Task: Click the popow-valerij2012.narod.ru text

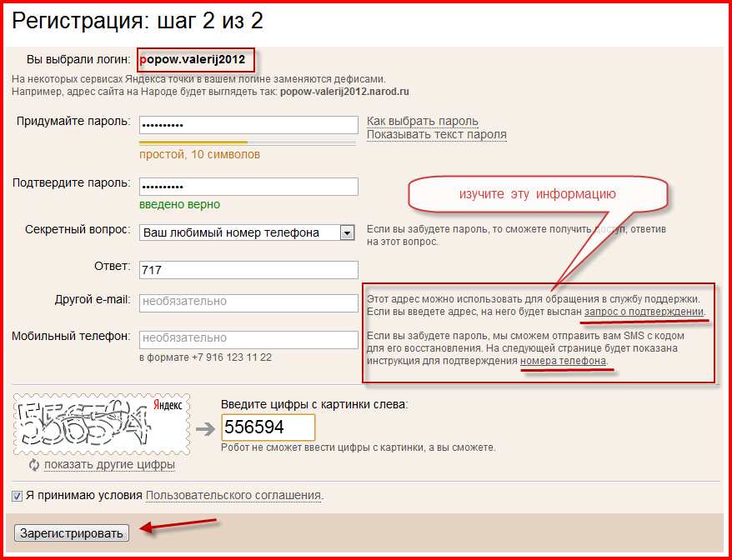Action: (x=344, y=92)
